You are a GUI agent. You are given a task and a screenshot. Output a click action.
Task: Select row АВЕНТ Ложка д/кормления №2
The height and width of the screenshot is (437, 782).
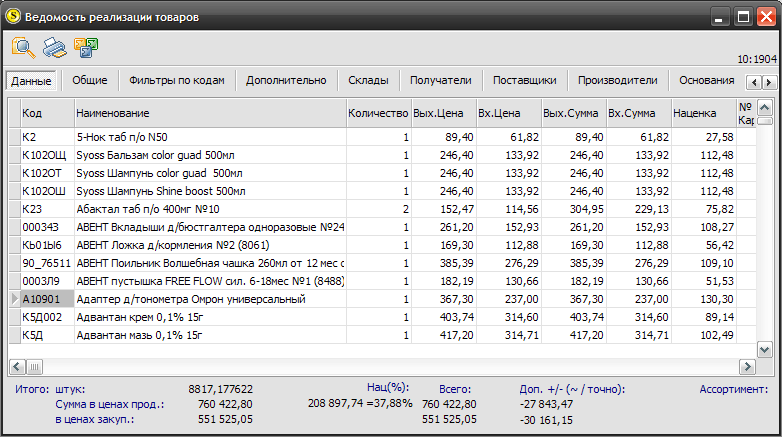click(x=383, y=245)
